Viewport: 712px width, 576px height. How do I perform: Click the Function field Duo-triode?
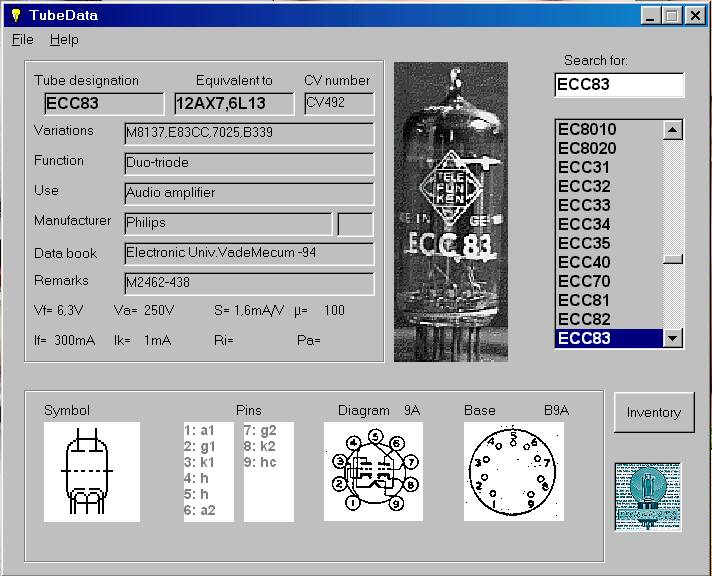pyautogui.click(x=249, y=164)
